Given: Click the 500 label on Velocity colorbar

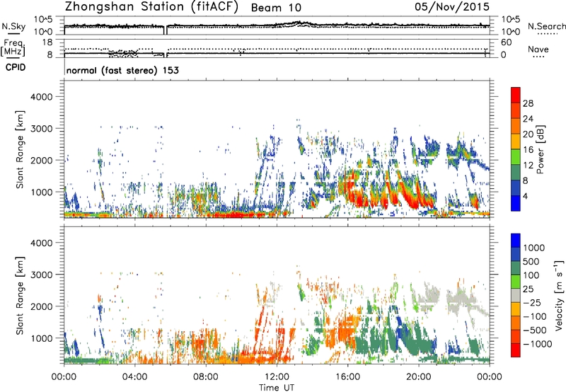Looking at the screenshot, I should coord(531,261).
